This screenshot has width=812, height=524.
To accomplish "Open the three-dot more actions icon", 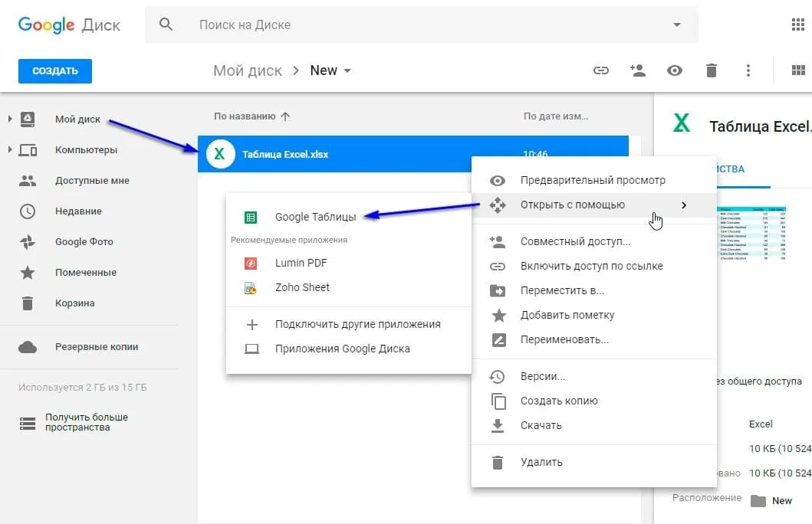I will pyautogui.click(x=748, y=70).
